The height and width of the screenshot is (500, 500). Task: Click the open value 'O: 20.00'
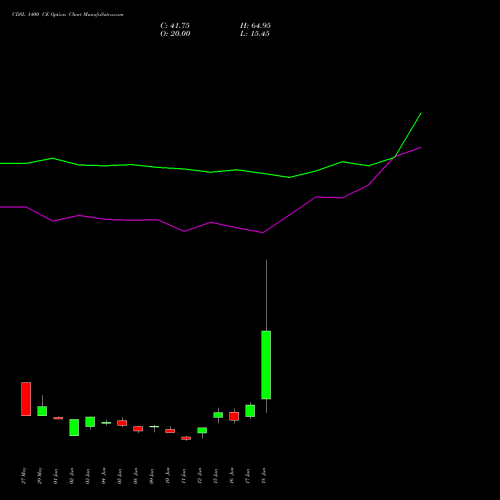click(175, 34)
